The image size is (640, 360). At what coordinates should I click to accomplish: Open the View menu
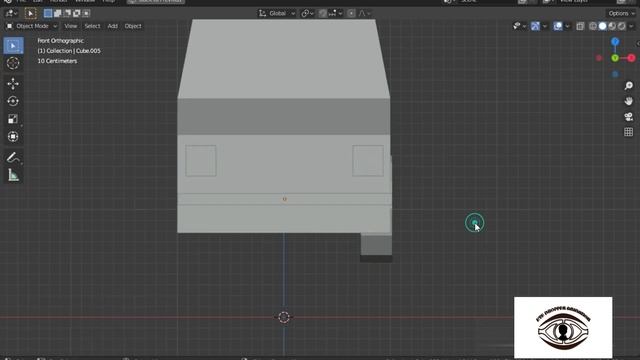71,26
